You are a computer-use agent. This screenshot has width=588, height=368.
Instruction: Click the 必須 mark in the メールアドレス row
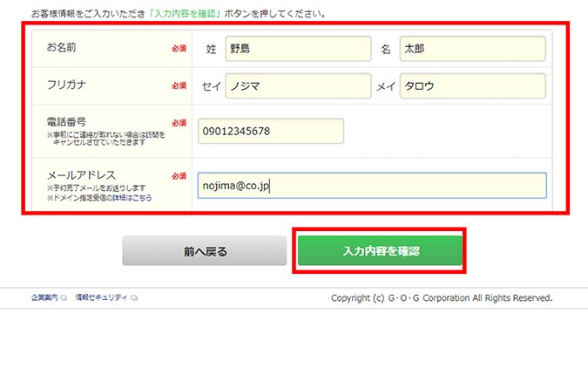[x=179, y=176]
